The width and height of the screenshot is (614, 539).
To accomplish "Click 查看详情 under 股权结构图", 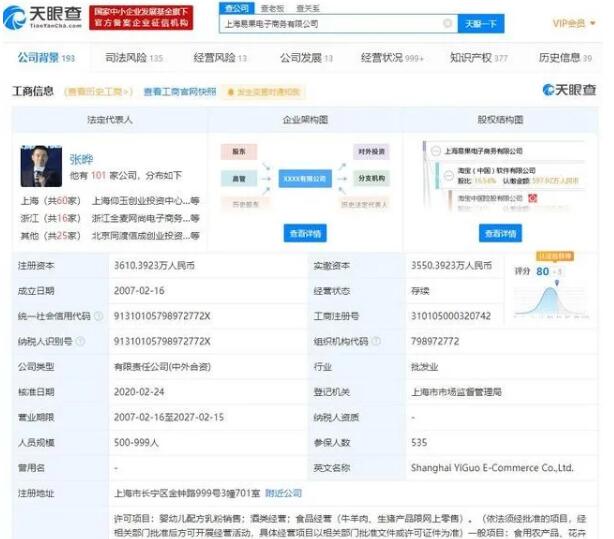I will click(500, 233).
